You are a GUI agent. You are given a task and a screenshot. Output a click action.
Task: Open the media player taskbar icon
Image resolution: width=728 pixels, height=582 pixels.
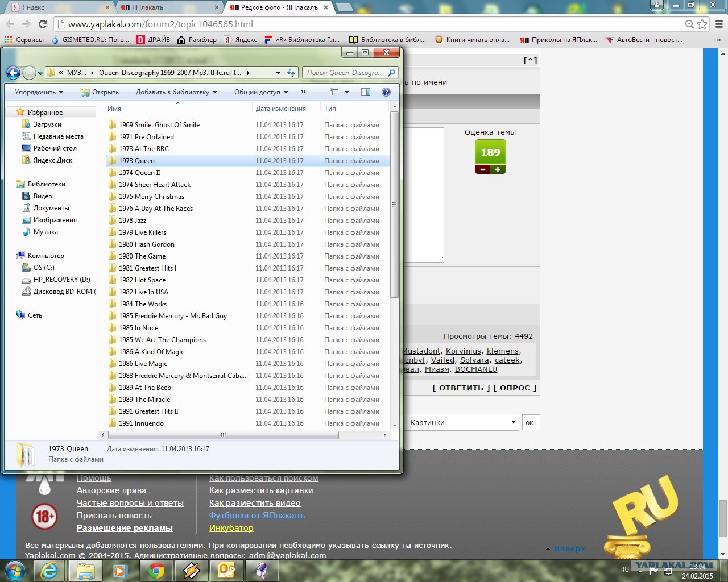[121, 571]
